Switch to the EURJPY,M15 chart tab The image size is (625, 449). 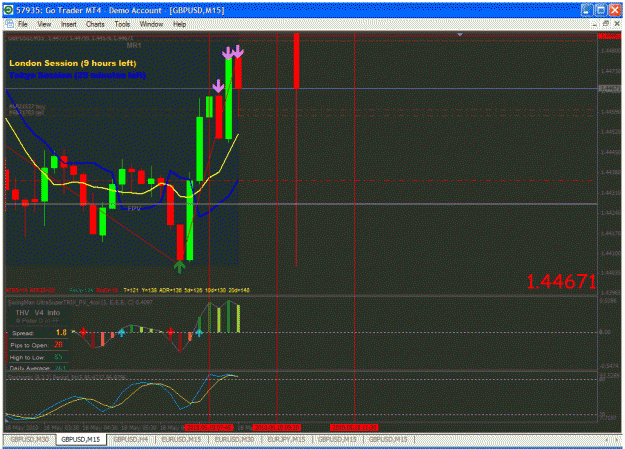(x=287, y=439)
